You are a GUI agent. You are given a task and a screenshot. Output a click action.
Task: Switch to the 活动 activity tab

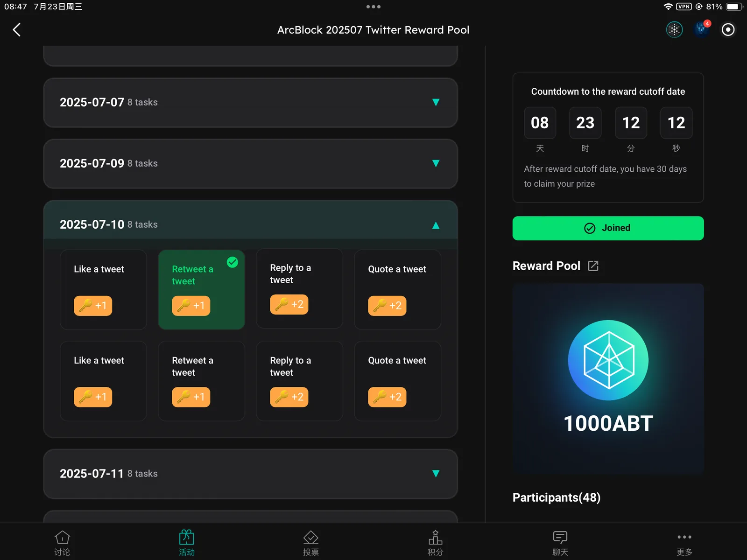187,543
